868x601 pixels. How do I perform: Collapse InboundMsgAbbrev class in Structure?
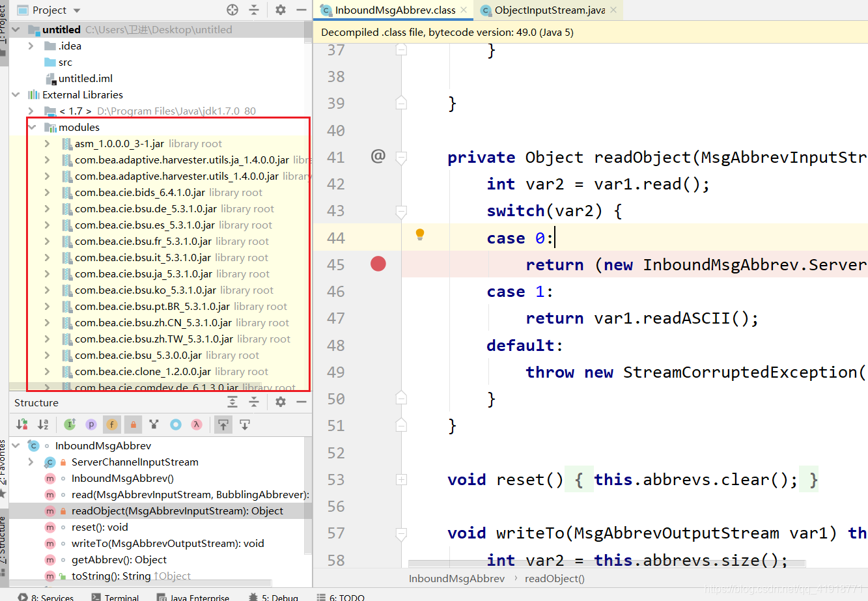tap(16, 445)
